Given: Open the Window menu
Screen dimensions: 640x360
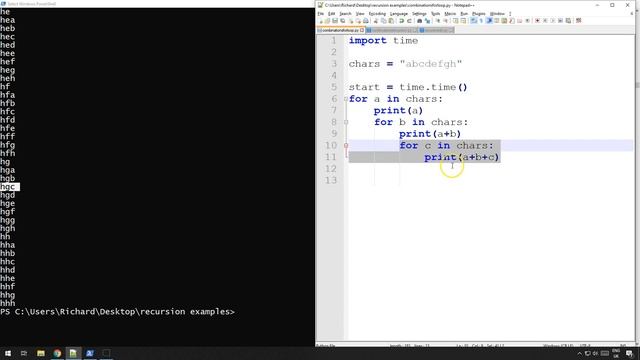Looking at the screenshot, I should (x=497, y=13).
